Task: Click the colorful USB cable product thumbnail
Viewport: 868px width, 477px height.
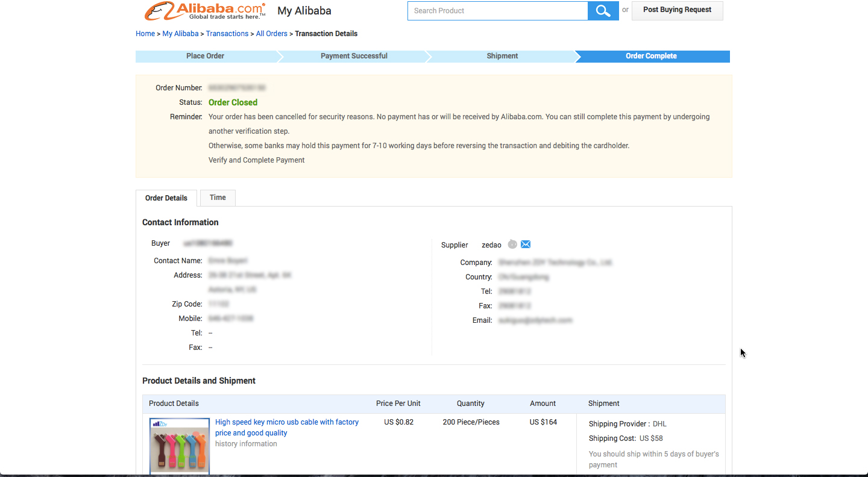Action: click(179, 446)
